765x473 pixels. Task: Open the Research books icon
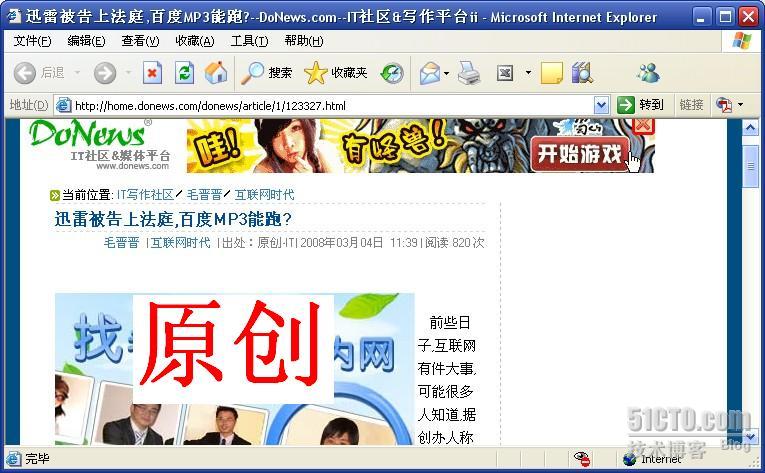point(582,73)
